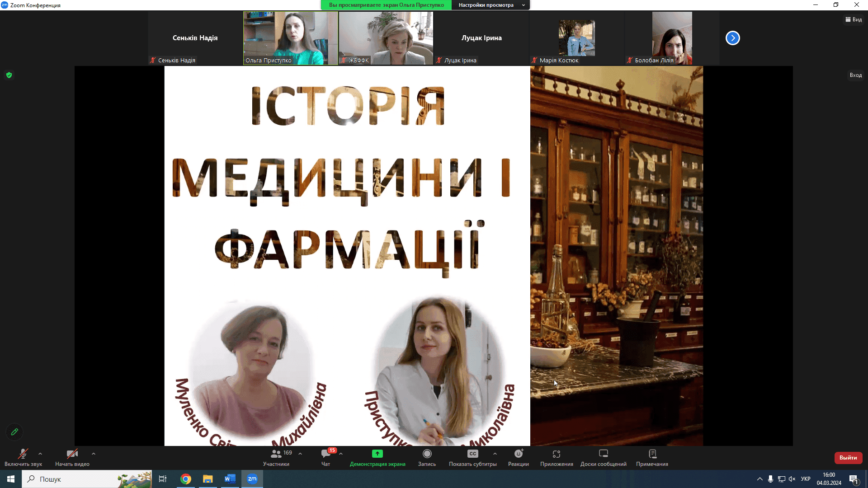Click Zoom app icon in title bar
868x488 pixels.
[5, 5]
